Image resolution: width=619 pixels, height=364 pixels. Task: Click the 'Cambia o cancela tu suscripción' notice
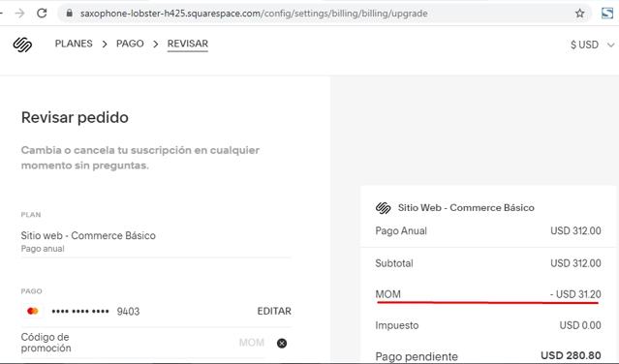140,158
